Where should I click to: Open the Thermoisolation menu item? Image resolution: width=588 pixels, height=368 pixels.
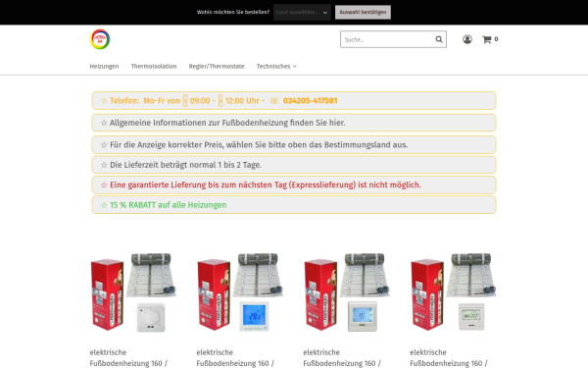(x=154, y=66)
